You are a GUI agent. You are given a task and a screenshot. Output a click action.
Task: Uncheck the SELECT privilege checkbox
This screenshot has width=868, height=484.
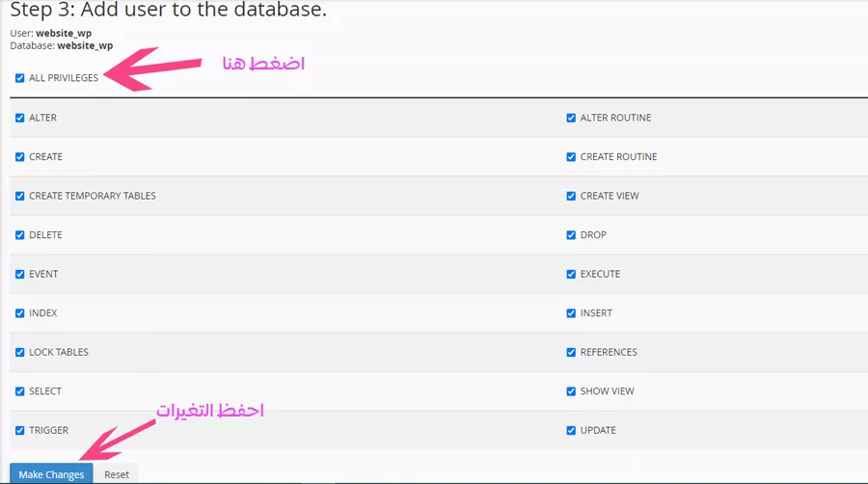point(20,391)
